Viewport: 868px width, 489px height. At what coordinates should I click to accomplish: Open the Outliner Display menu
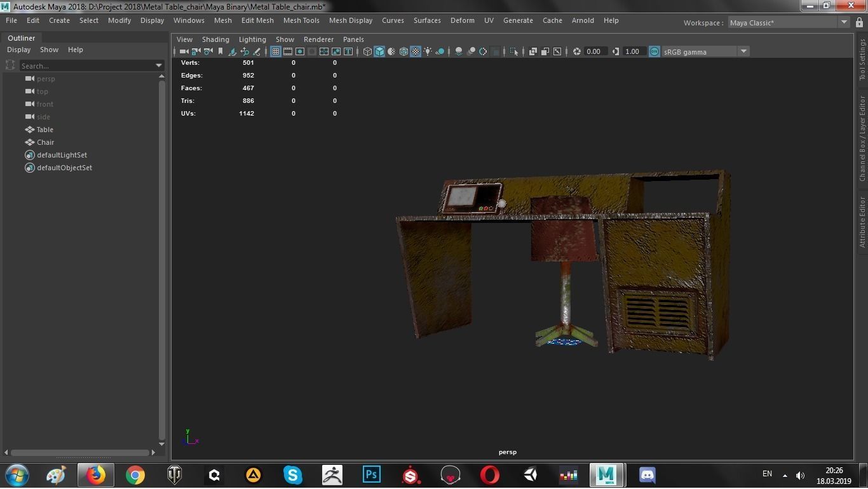click(19, 50)
